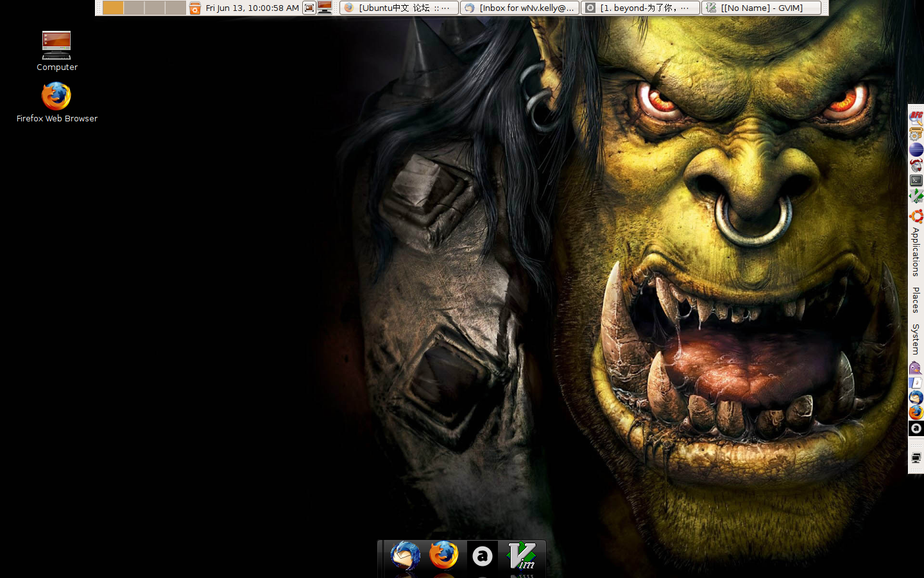Open the package gear launcher in side panel
The height and width of the screenshot is (578, 924).
point(916,134)
